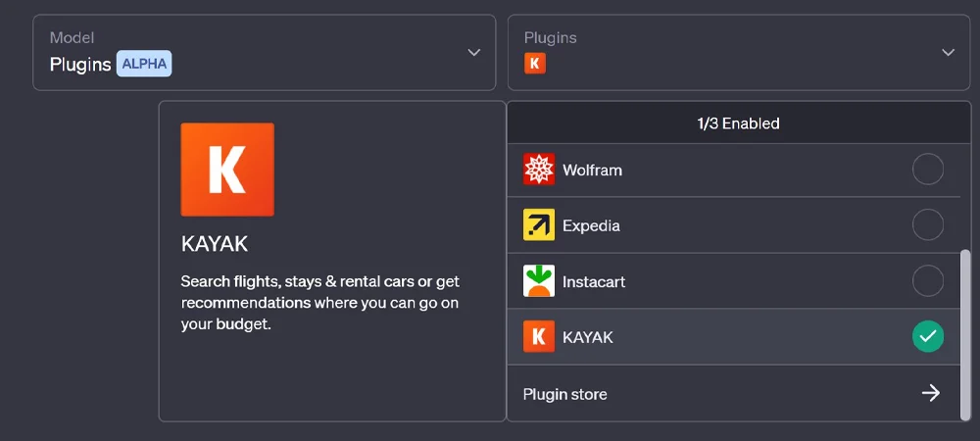Screen dimensions: 980x441
Task: Open the Model Plugins selector box
Action: tap(265, 53)
